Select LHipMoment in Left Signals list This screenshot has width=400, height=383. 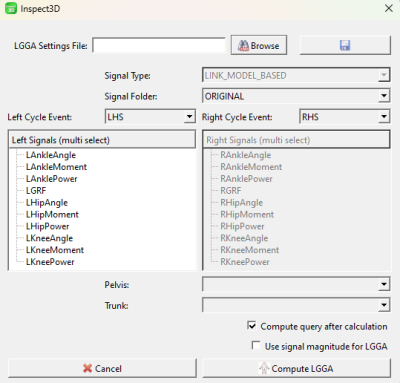[52, 214]
